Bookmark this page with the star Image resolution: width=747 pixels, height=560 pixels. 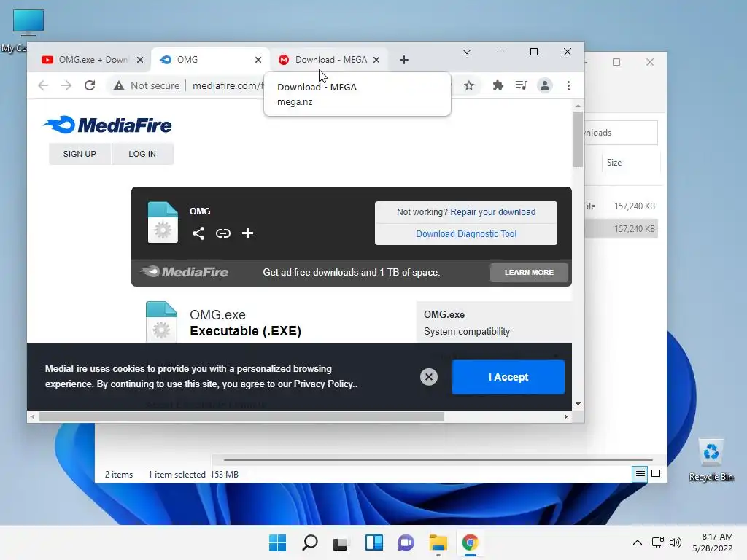coord(469,86)
